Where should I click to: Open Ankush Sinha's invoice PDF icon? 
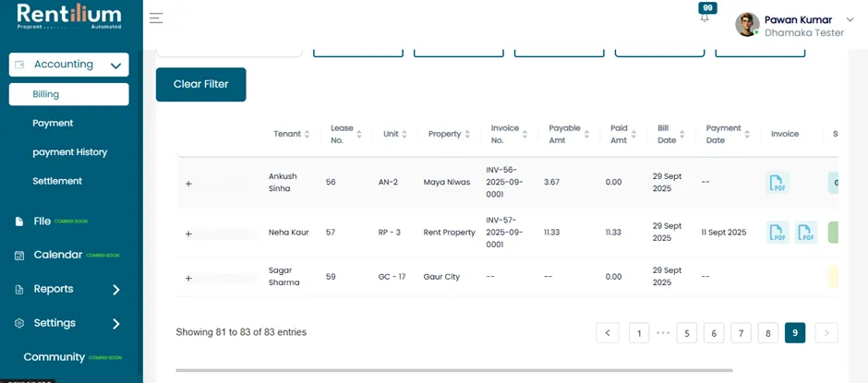[x=778, y=183]
